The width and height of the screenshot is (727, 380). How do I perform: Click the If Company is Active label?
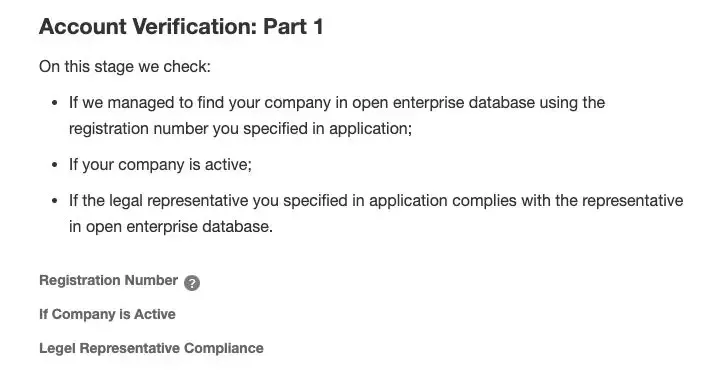pyautogui.click(x=108, y=314)
